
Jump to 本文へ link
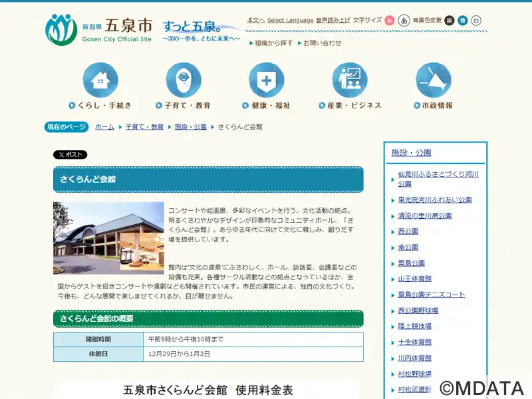[x=256, y=21]
